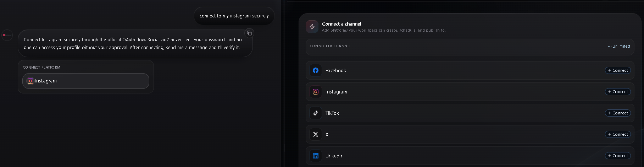
Task: Click the 'Connect a channel' heading
Action: click(342, 24)
